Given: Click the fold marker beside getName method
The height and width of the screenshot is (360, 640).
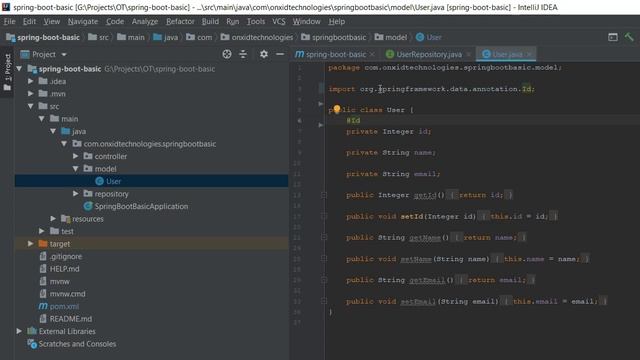Looking at the screenshot, I should point(324,238).
